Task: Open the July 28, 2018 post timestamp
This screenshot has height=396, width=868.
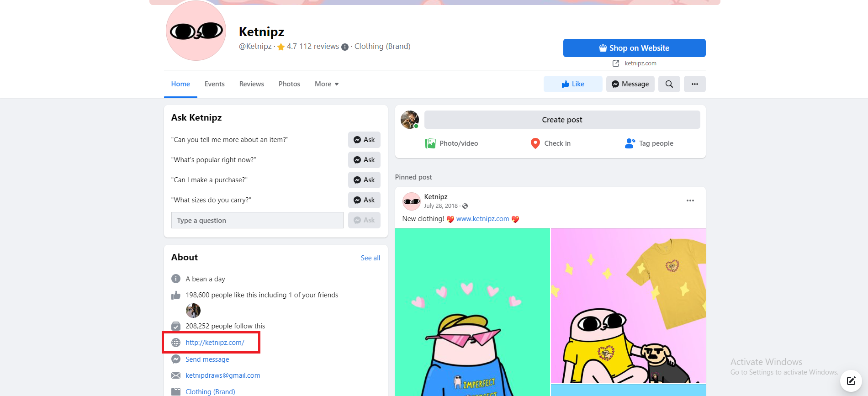Action: tap(441, 206)
